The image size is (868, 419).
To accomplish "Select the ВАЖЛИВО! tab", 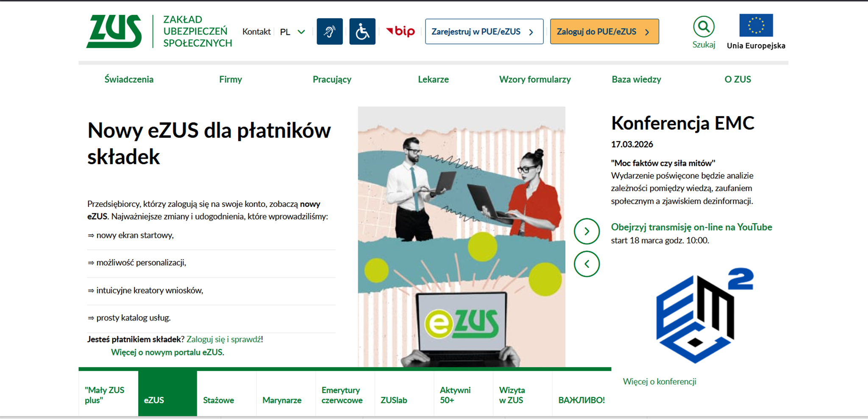I will click(x=581, y=400).
